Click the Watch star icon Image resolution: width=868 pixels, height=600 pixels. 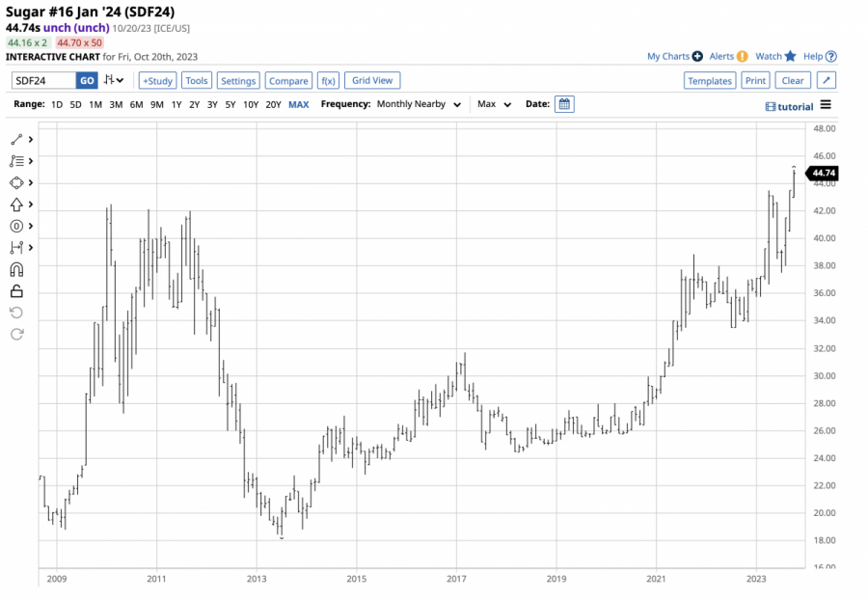click(x=791, y=56)
